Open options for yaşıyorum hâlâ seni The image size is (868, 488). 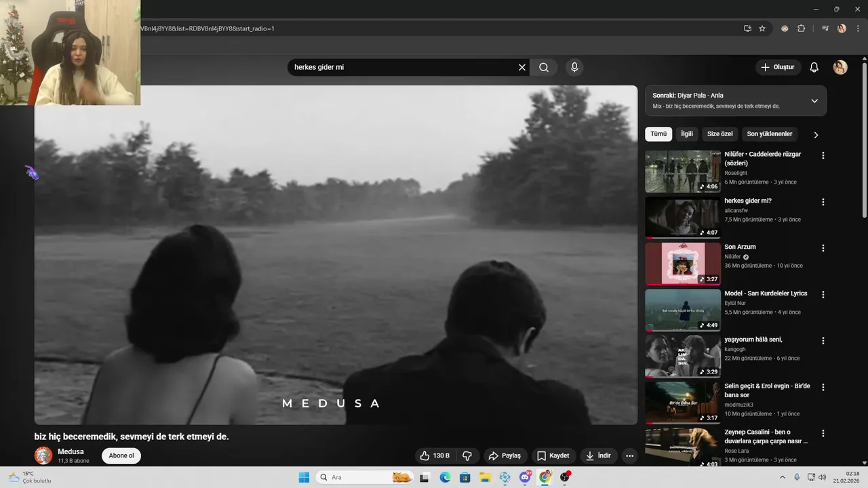pos(823,341)
